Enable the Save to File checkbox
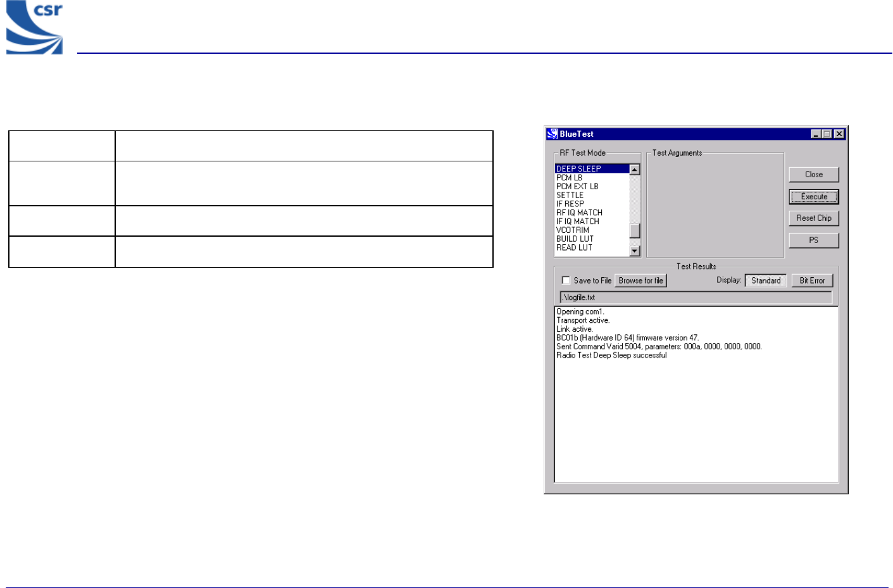The image size is (893, 588). pyautogui.click(x=566, y=280)
